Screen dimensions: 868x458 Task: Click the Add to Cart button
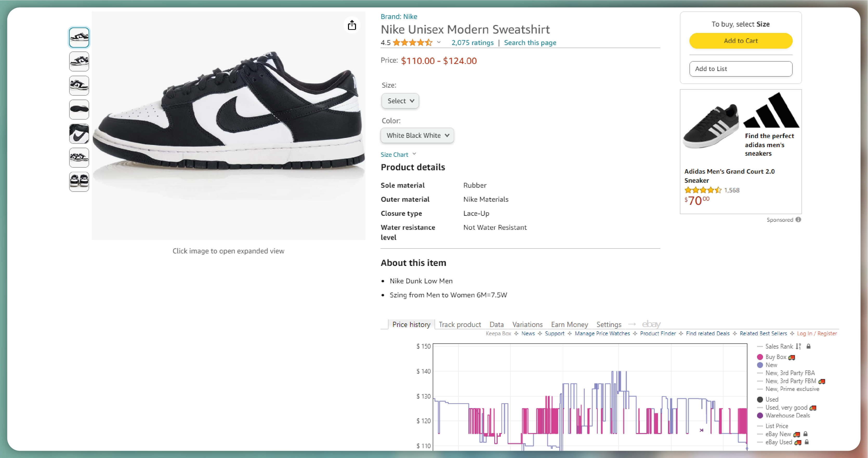[741, 41]
